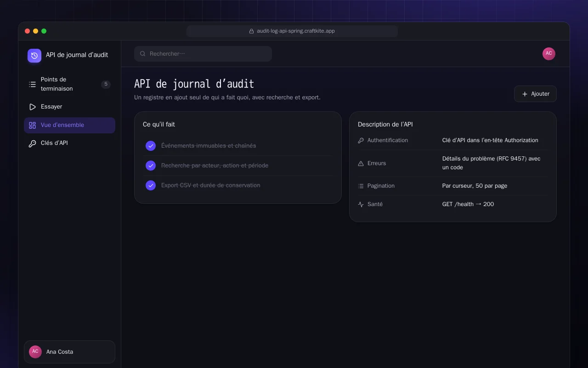Click the "Authentification" row label
Image resolution: width=588 pixels, height=368 pixels.
coord(388,140)
